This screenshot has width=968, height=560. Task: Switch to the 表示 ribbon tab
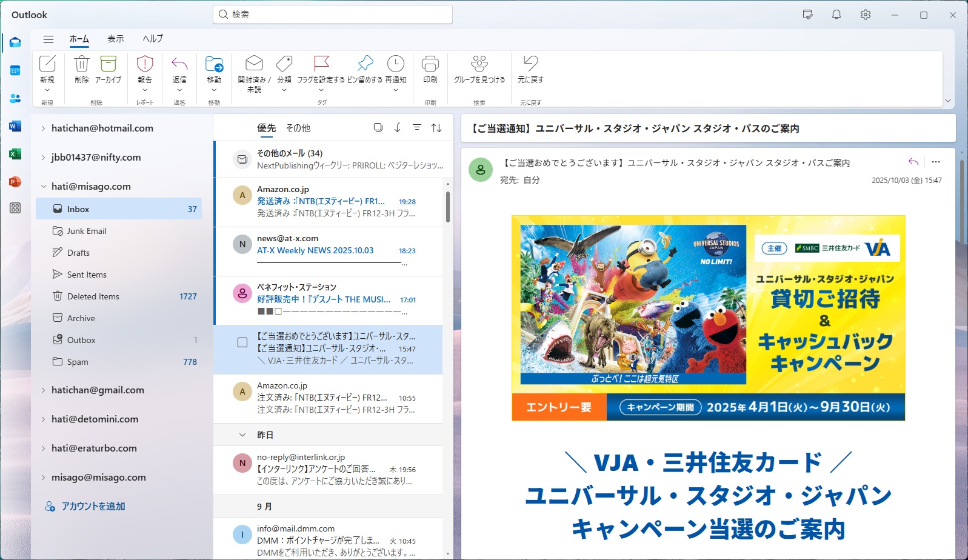pyautogui.click(x=115, y=39)
